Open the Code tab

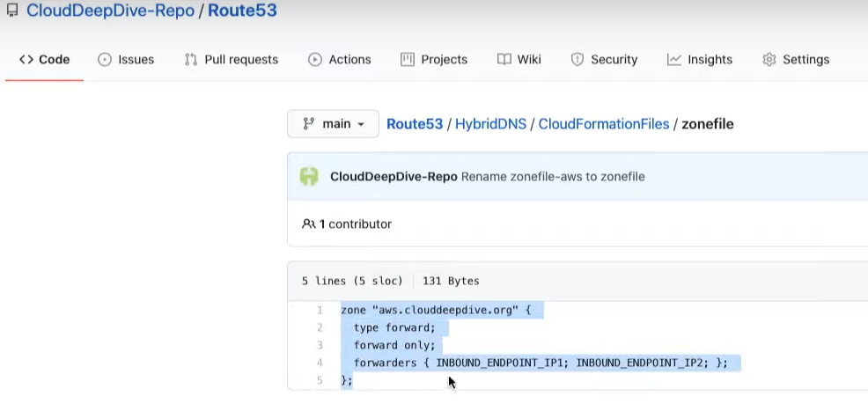click(44, 60)
